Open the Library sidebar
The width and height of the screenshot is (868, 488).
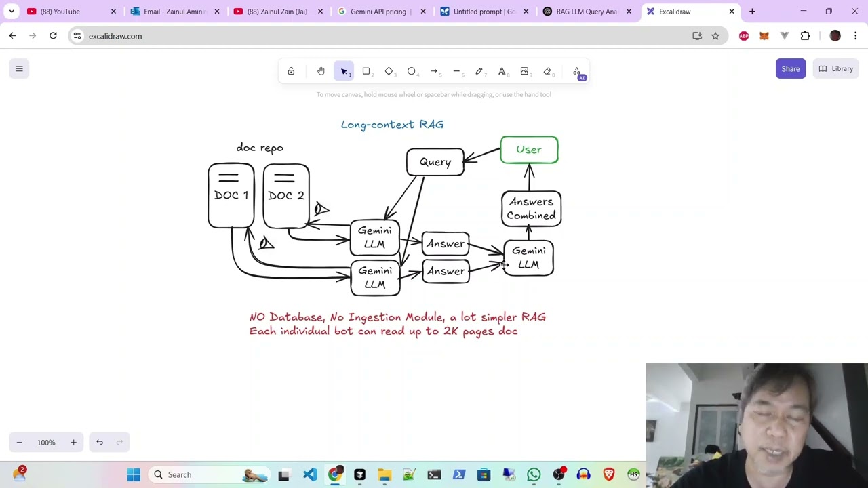[835, 68]
